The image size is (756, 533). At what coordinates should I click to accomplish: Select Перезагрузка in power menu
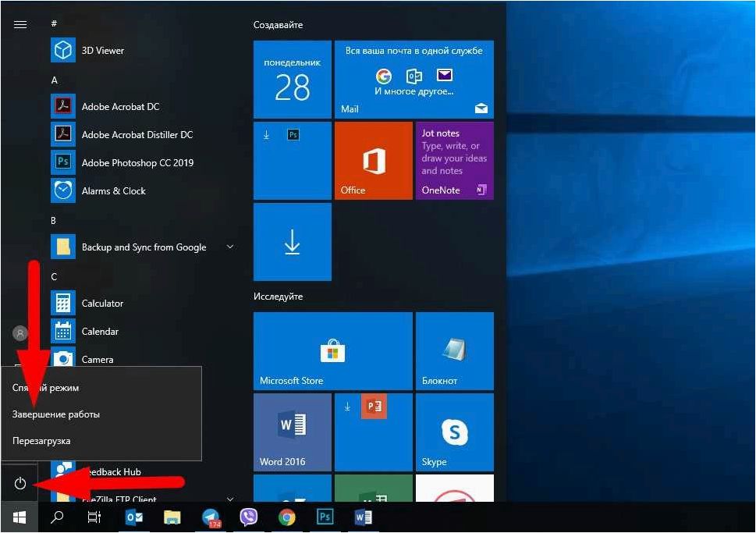coord(101,441)
